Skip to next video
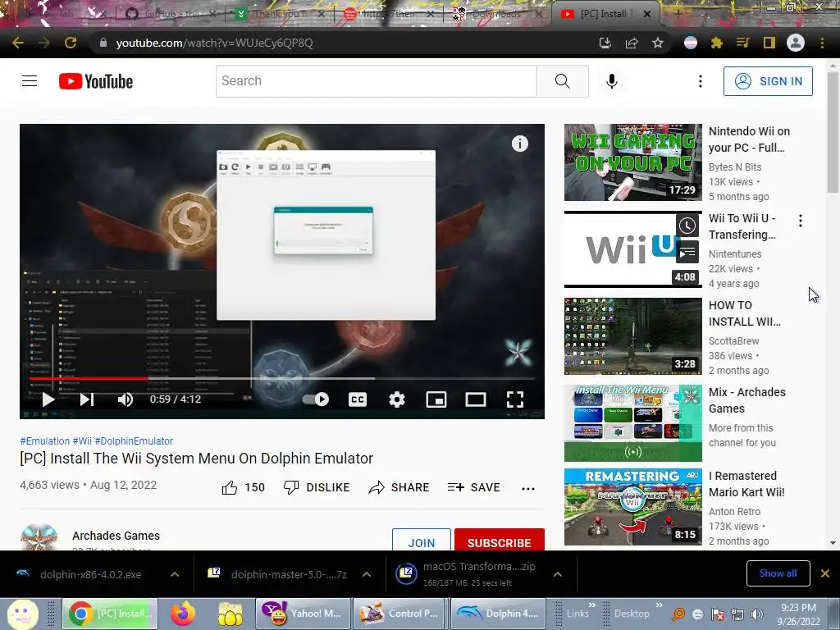 [87, 399]
